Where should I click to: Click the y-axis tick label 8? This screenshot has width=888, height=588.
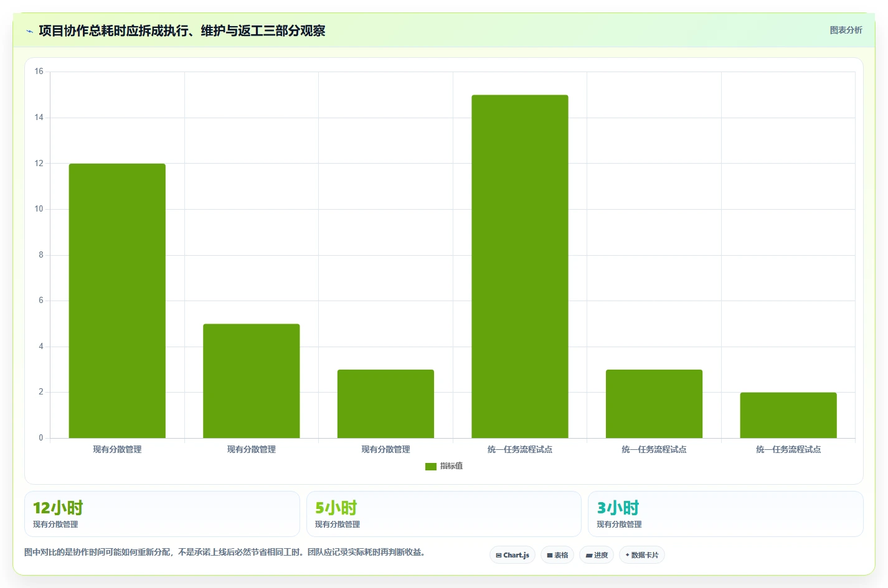tap(41, 255)
